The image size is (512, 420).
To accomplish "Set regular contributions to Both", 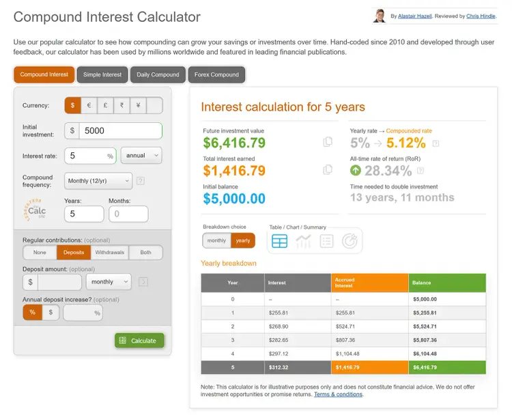I will click(x=145, y=253).
